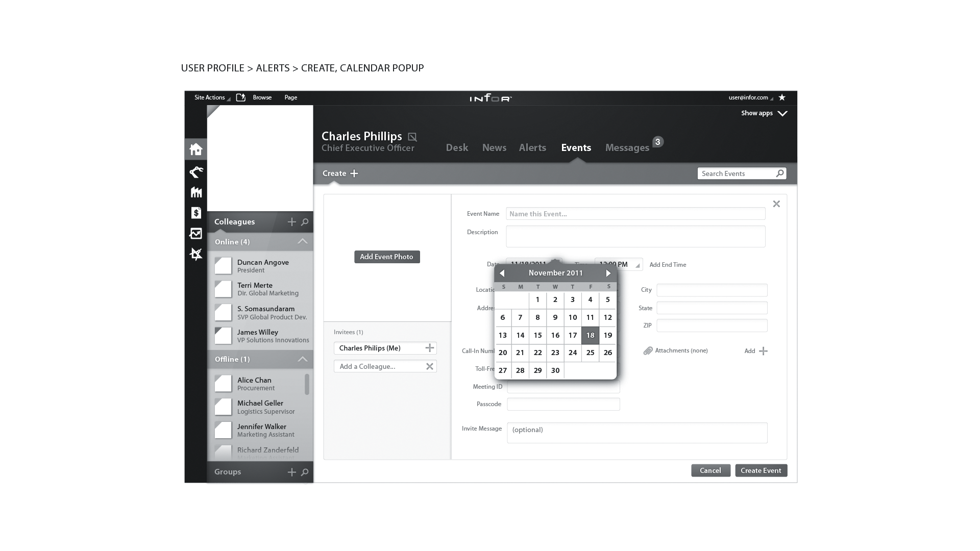Image resolution: width=980 pixels, height=551 pixels.
Task: Select November 25 in the calendar
Action: coord(590,353)
